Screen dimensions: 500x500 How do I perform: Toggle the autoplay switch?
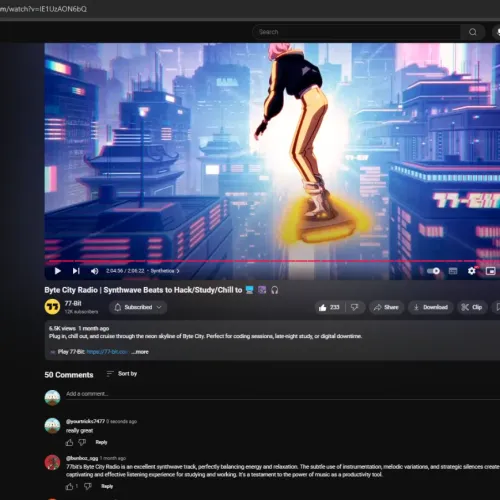433,271
